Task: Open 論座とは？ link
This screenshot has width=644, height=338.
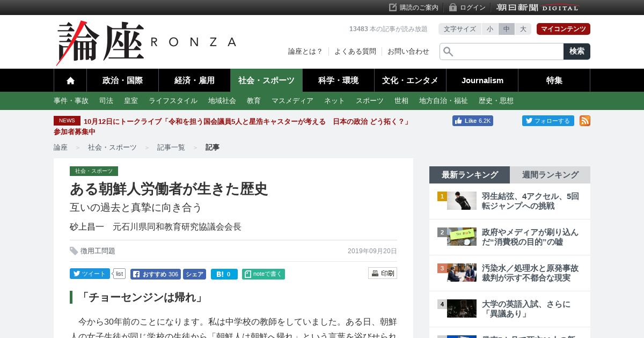Action: (305, 52)
